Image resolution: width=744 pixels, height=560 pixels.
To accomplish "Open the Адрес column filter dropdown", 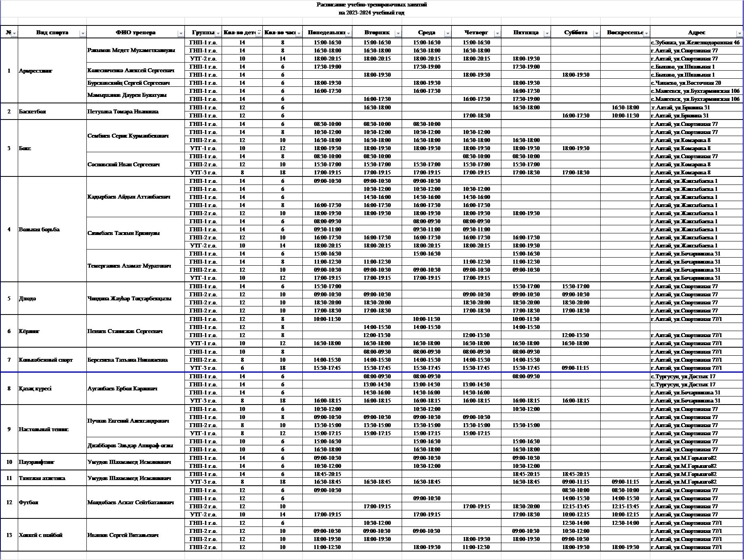I will [x=739, y=34].
